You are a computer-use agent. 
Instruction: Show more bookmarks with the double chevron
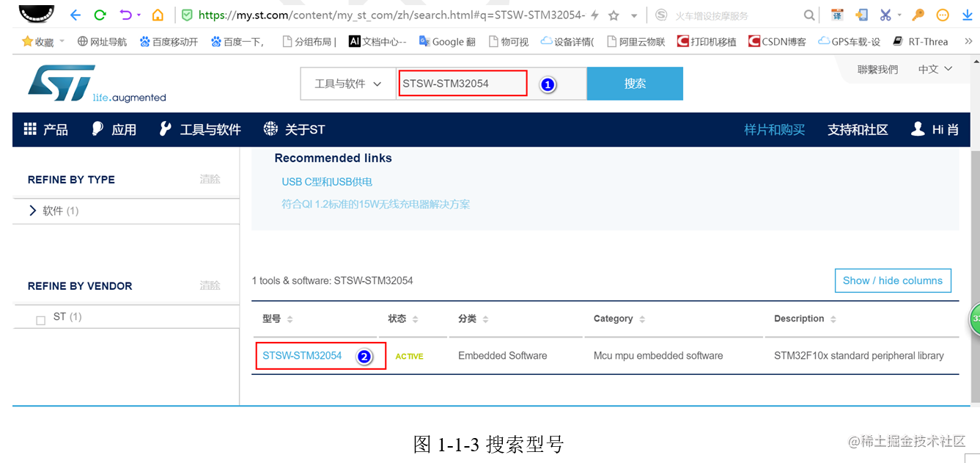pyautogui.click(x=968, y=42)
